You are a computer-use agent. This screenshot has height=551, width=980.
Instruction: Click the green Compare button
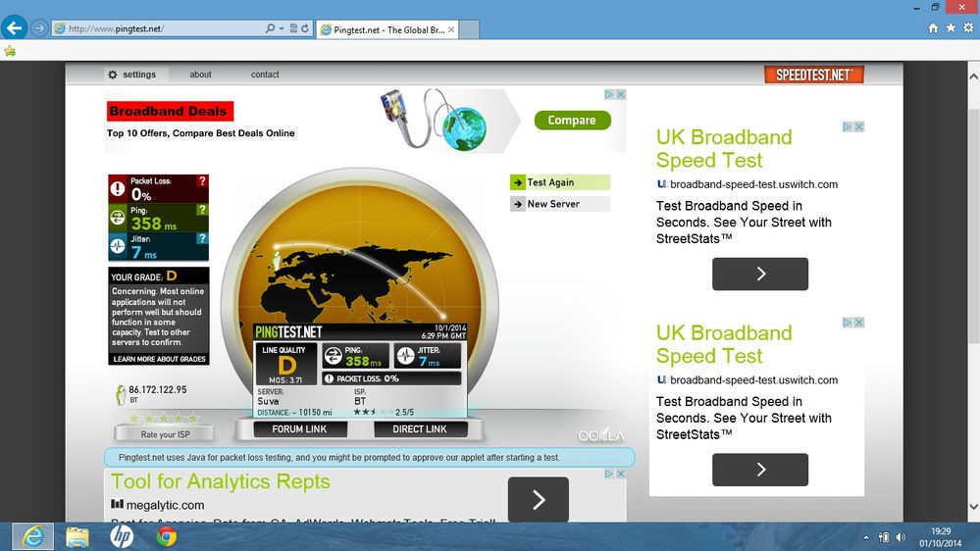click(x=572, y=120)
